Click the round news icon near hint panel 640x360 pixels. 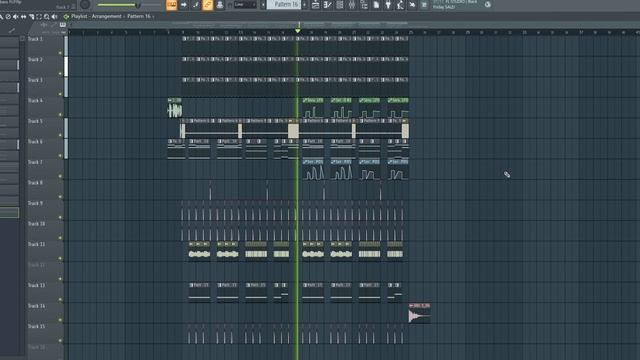pos(488,4)
